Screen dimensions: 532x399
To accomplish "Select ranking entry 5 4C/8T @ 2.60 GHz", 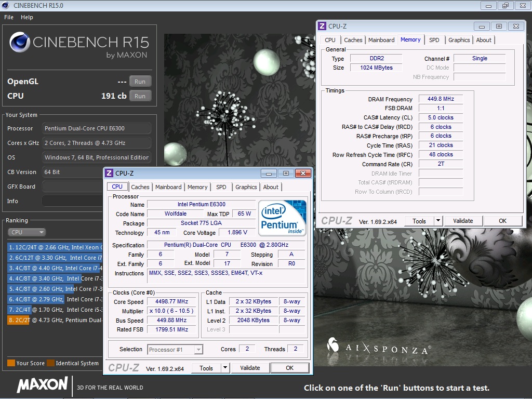I will (55, 289).
